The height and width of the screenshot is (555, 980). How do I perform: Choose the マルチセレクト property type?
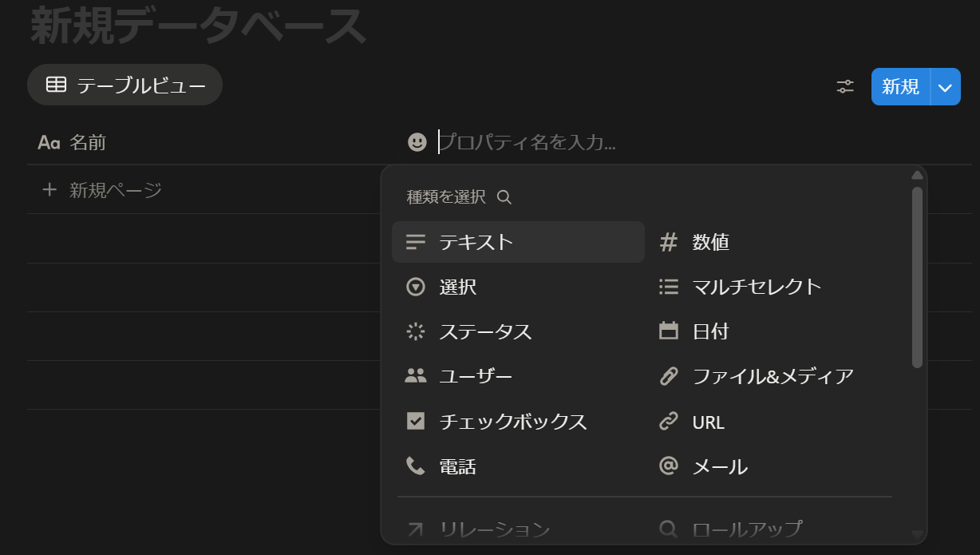(771, 287)
